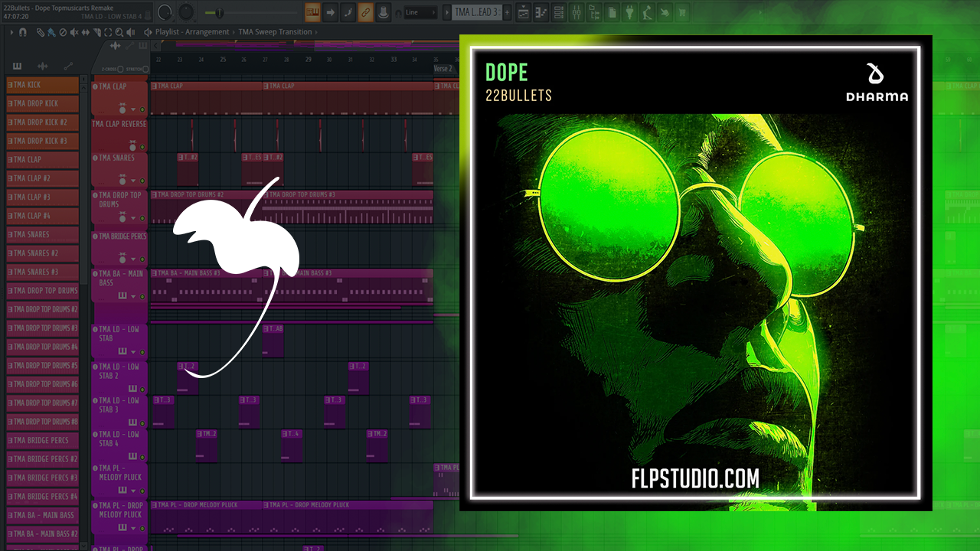Click the main pitch slider
Image resolution: width=980 pixels, height=551 pixels.
pyautogui.click(x=217, y=12)
